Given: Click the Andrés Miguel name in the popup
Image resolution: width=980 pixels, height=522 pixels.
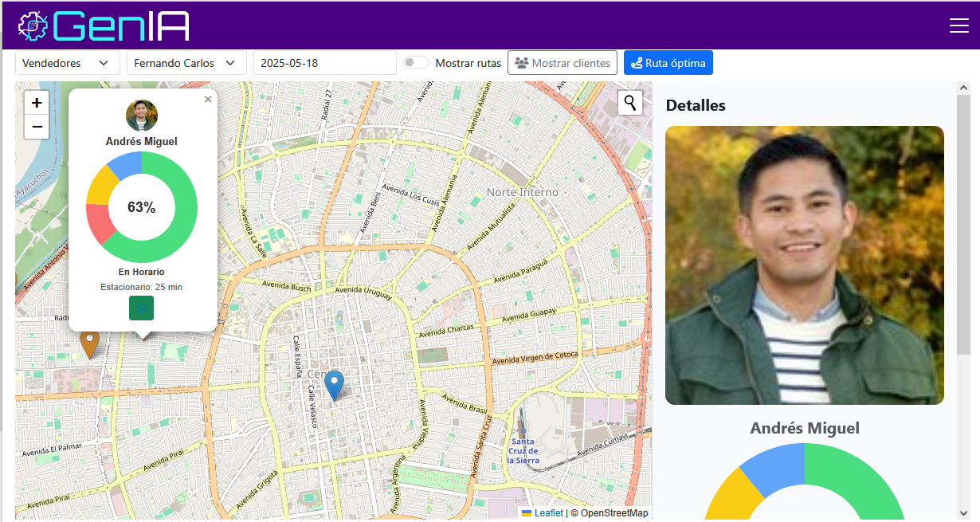Looking at the screenshot, I should (142, 141).
